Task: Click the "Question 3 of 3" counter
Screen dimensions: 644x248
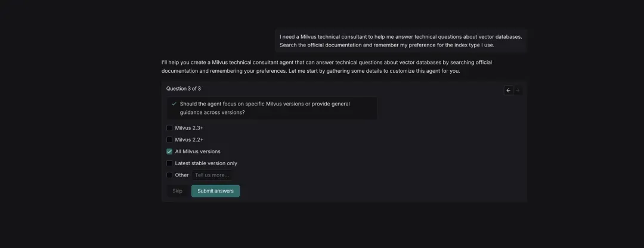Action: [184, 88]
